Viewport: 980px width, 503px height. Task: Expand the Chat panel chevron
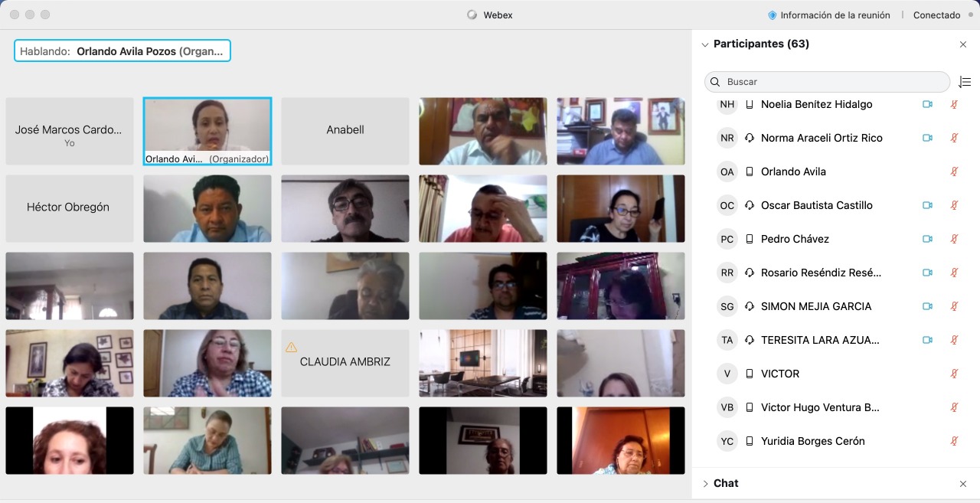[705, 484]
